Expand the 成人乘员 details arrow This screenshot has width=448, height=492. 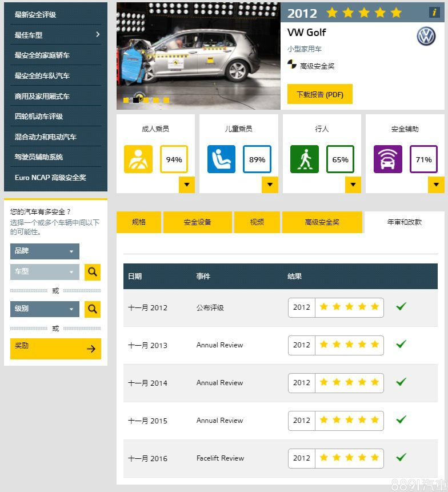pos(187,185)
